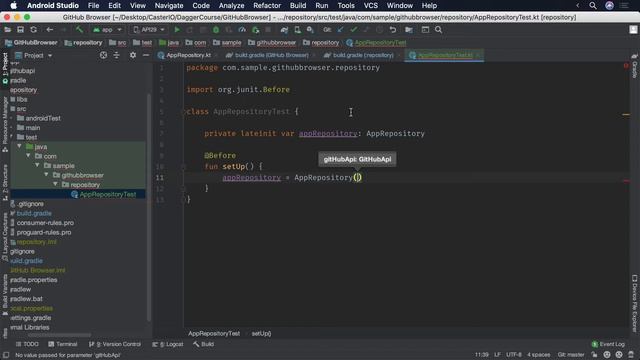Click the Sync/Reload toolbar icon

coord(33,30)
